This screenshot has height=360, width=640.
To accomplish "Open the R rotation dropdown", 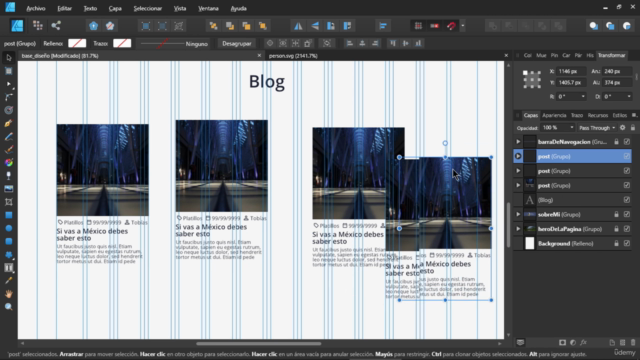I will tap(583, 97).
